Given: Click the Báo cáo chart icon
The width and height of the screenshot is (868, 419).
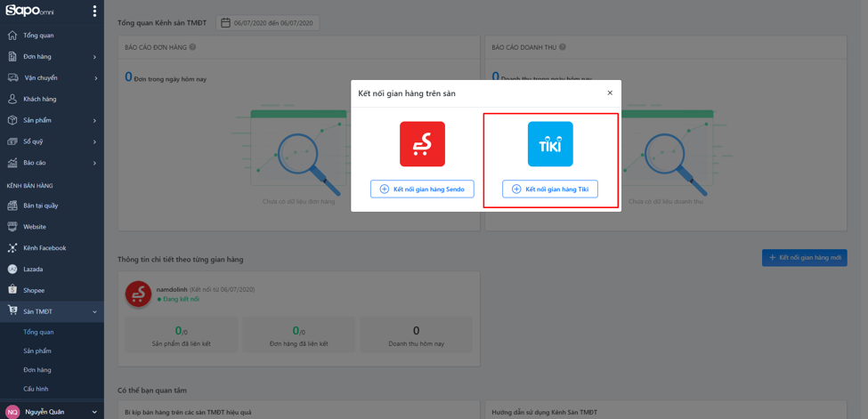Looking at the screenshot, I should 12,163.
